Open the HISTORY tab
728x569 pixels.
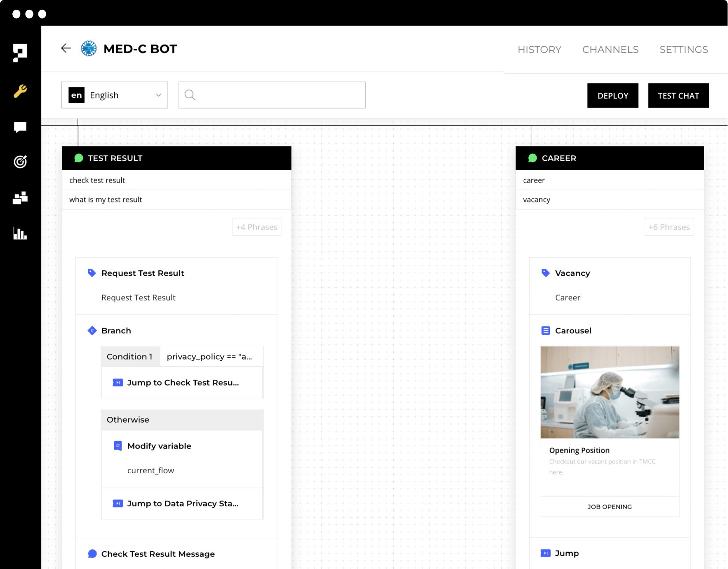pyautogui.click(x=539, y=50)
